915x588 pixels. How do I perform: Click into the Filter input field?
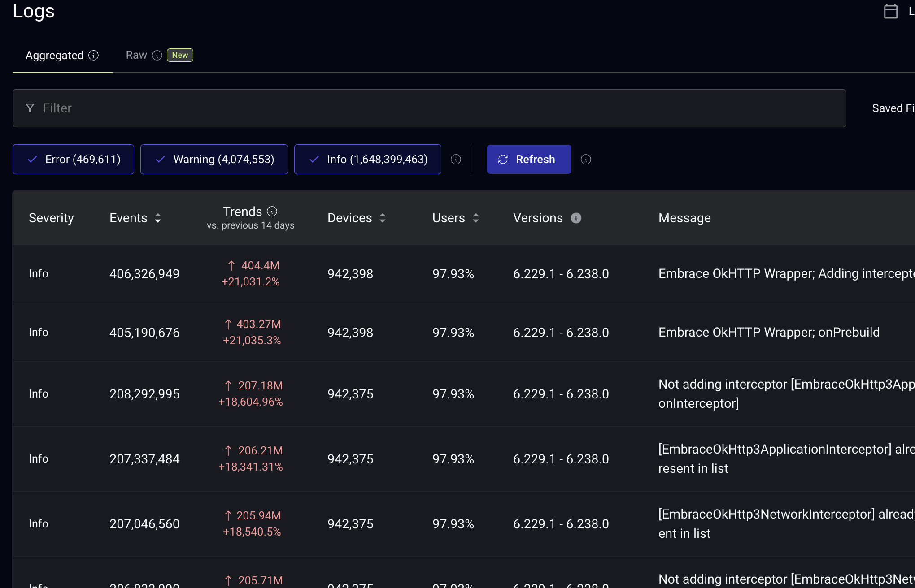click(429, 108)
